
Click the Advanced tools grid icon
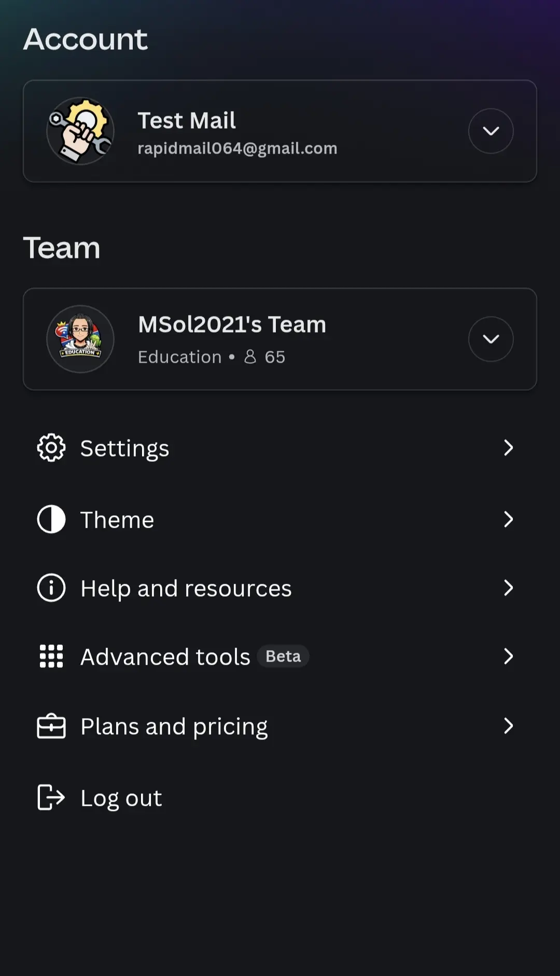pos(51,656)
